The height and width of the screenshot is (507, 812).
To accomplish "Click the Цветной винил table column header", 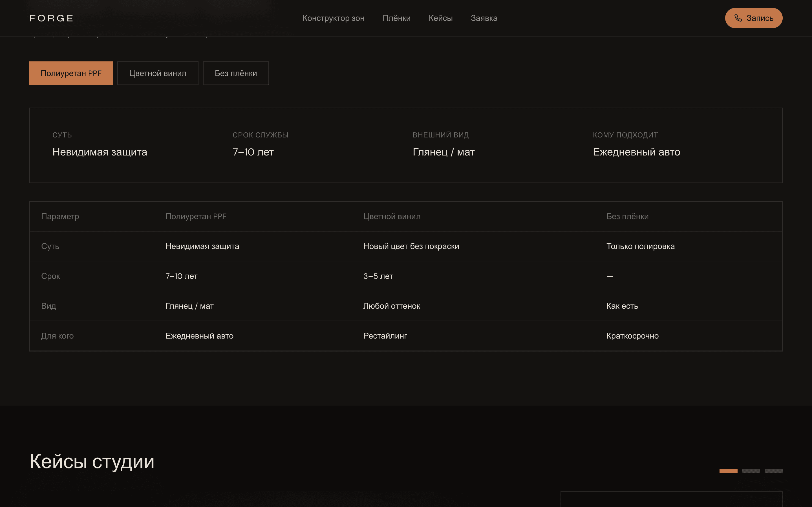I will (x=392, y=216).
